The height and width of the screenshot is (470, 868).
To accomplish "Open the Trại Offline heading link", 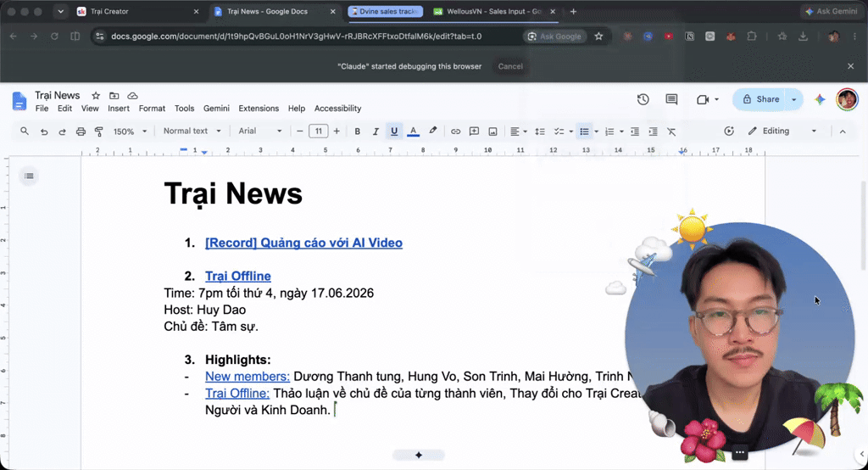I will pyautogui.click(x=238, y=276).
